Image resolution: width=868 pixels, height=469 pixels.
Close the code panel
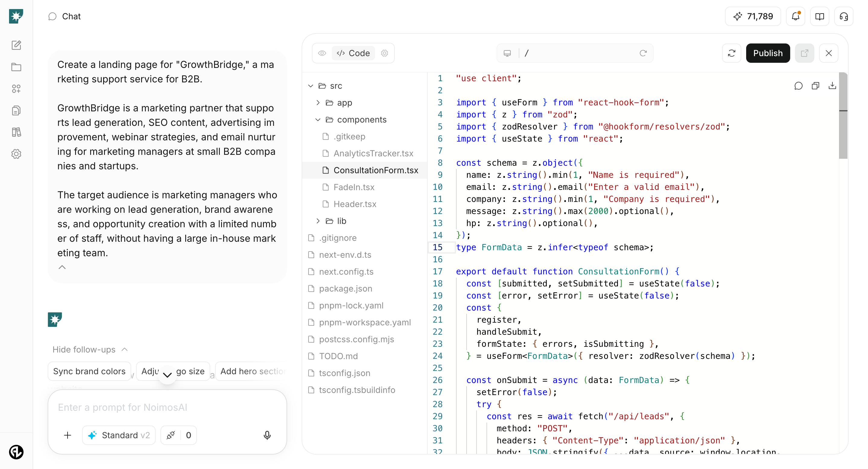(x=829, y=53)
